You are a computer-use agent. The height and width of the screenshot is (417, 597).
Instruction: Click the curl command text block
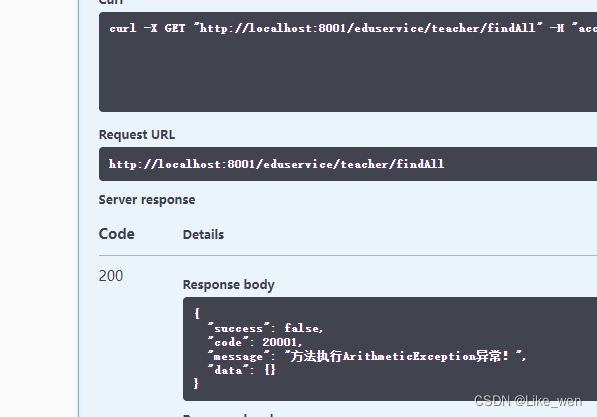[348, 62]
